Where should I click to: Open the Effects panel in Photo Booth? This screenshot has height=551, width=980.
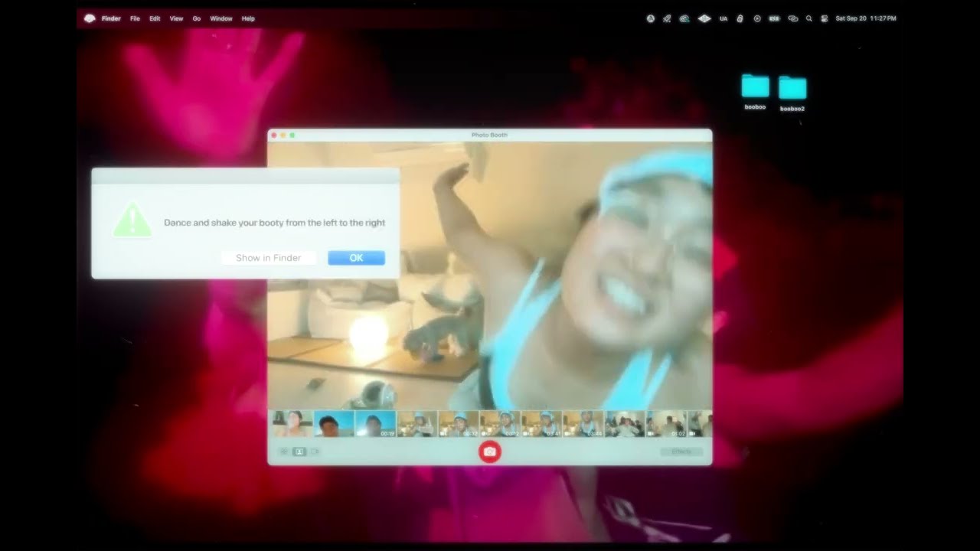681,452
